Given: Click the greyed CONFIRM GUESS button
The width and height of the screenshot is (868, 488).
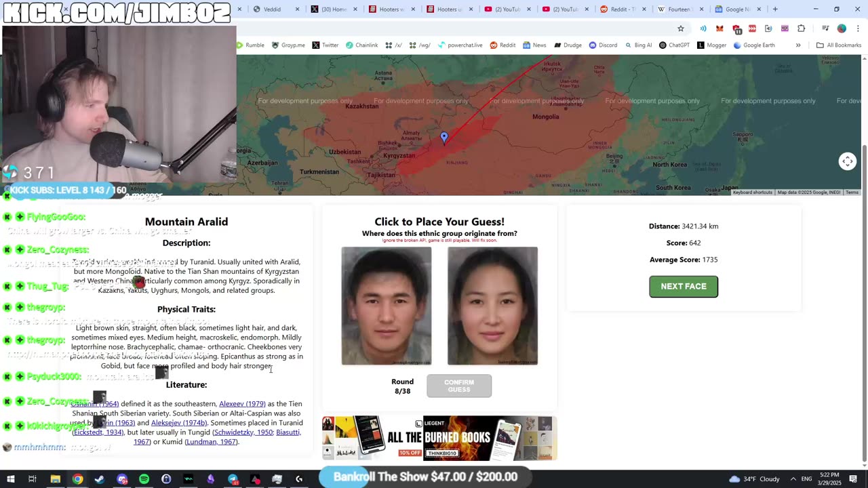Looking at the screenshot, I should (459, 386).
